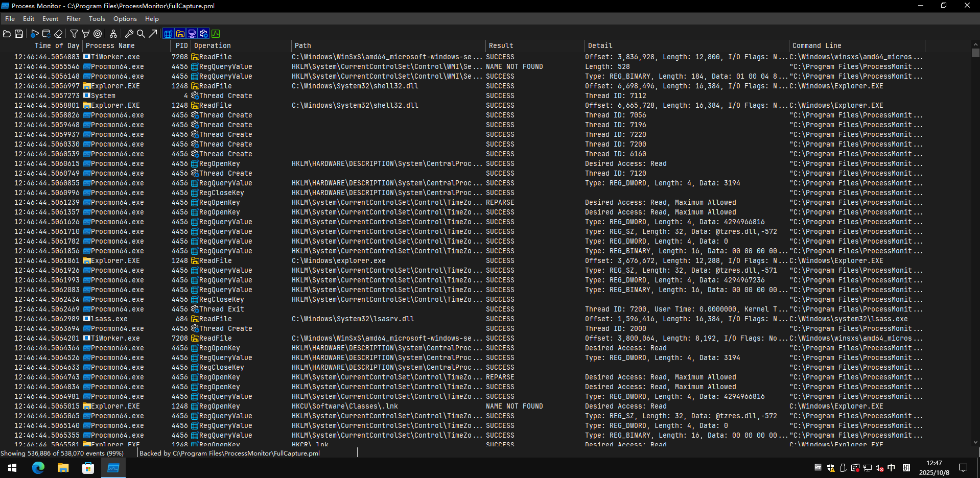The width and height of the screenshot is (980, 478).
Task: Click the Operation column header
Action: 212,45
